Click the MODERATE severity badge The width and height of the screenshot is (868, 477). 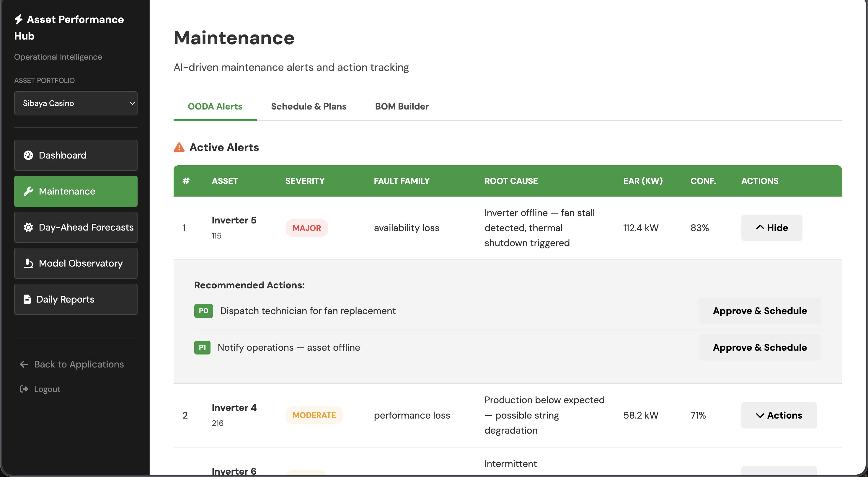(314, 415)
